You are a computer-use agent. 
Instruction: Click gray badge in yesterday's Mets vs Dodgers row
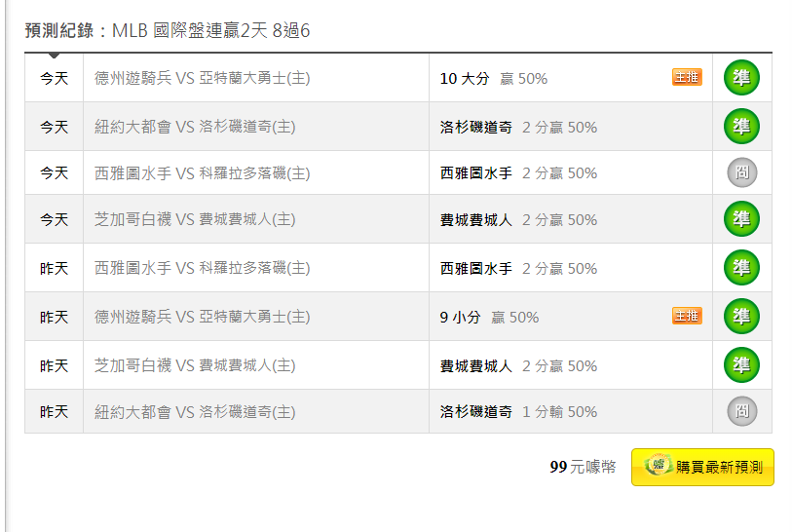point(742,411)
